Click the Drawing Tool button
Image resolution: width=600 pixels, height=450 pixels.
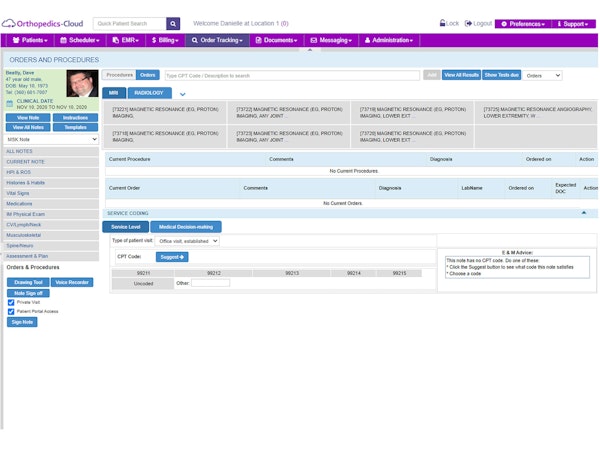point(28,282)
